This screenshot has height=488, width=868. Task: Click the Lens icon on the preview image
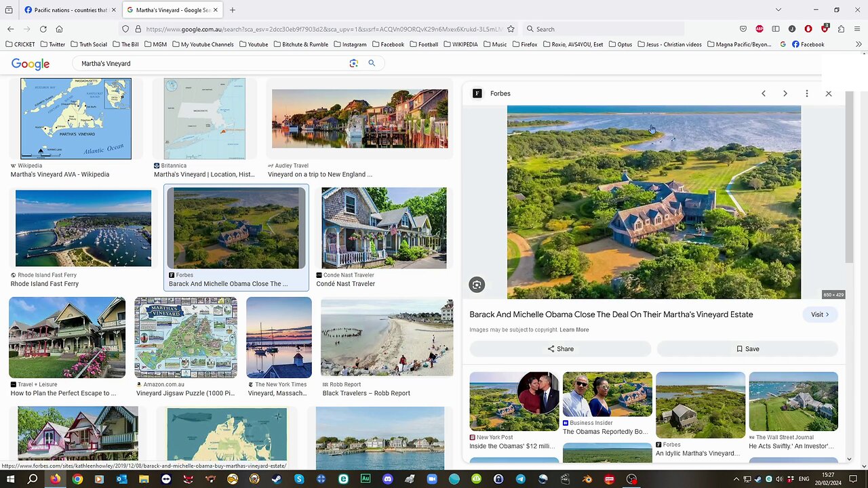click(x=477, y=285)
